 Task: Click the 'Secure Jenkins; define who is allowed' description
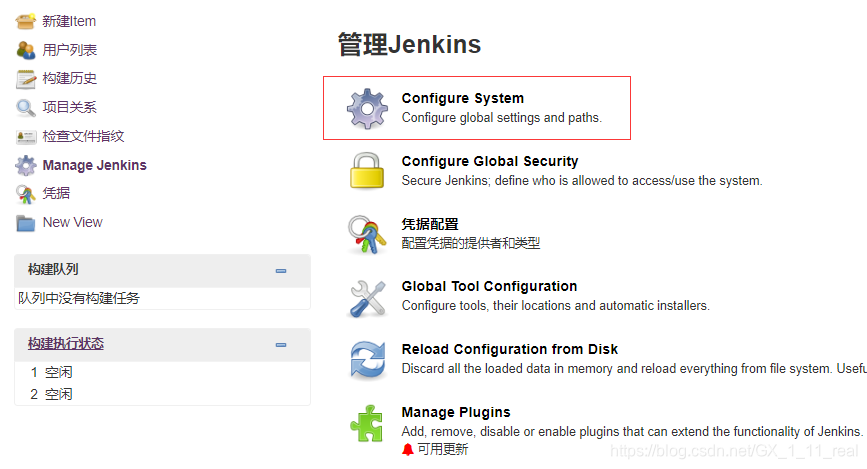pyautogui.click(x=582, y=181)
